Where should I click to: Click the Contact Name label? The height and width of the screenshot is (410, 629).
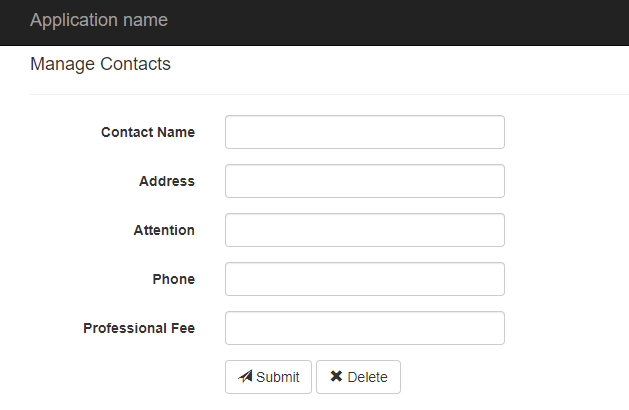click(x=148, y=132)
